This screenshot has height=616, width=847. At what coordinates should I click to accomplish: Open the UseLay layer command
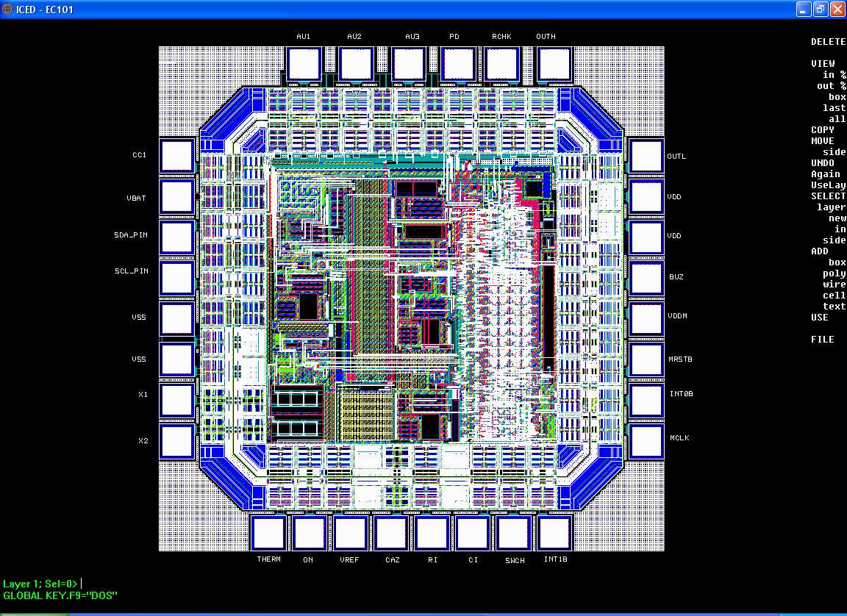828,185
